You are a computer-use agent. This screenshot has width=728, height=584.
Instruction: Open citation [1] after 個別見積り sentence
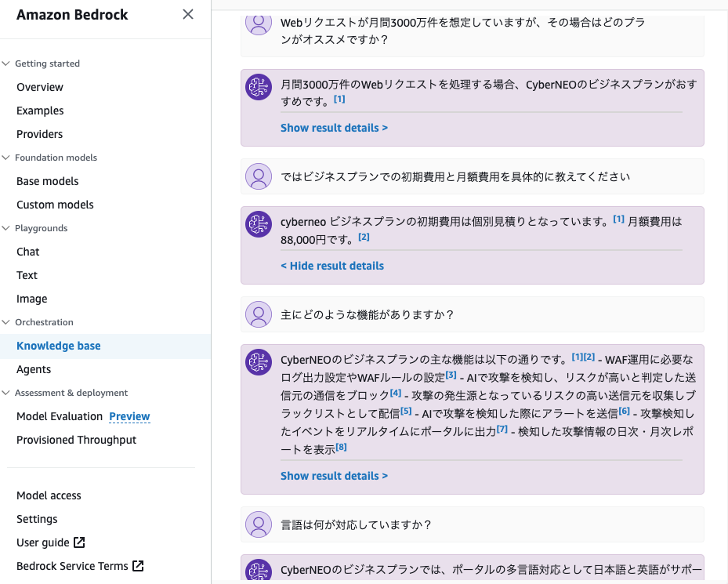click(618, 219)
